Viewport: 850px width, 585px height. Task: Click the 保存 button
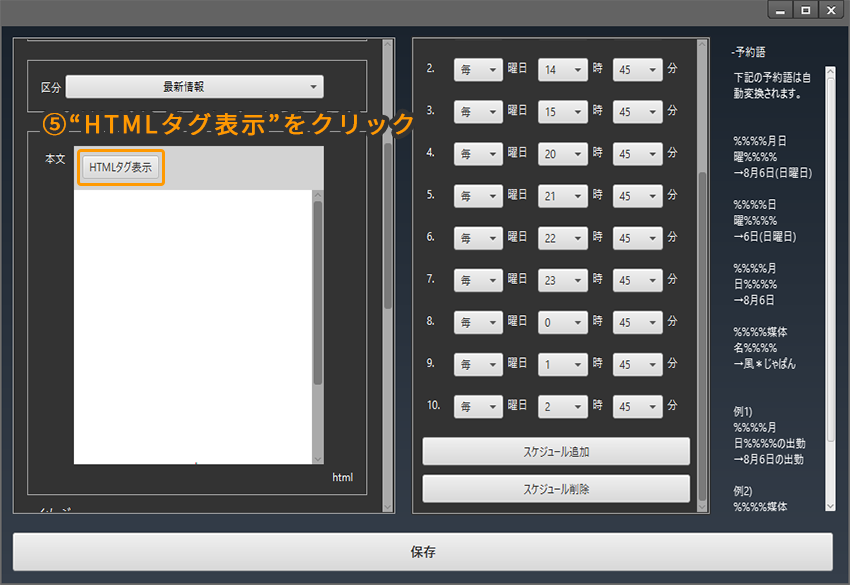point(423,552)
